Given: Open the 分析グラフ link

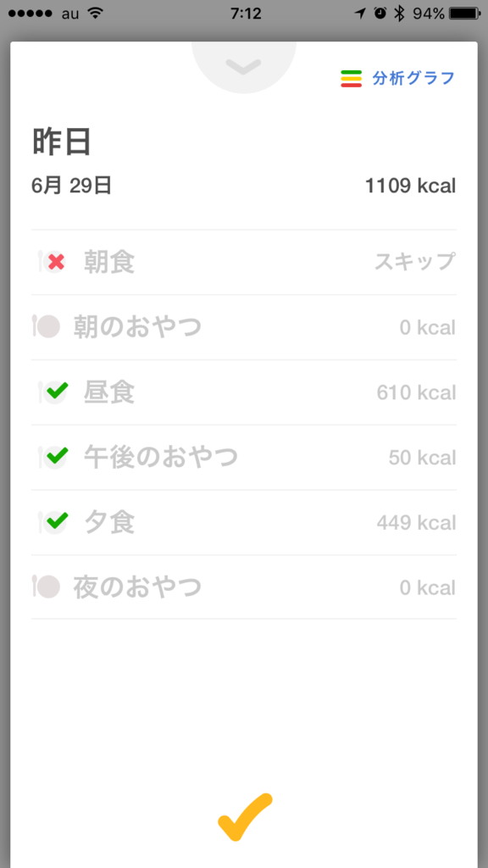Looking at the screenshot, I should tap(413, 79).
